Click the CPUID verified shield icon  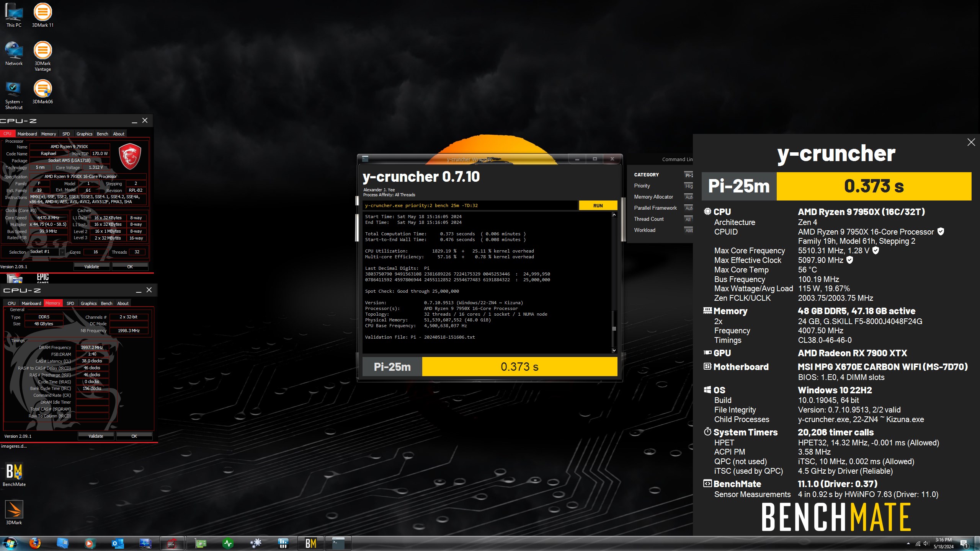[941, 231]
